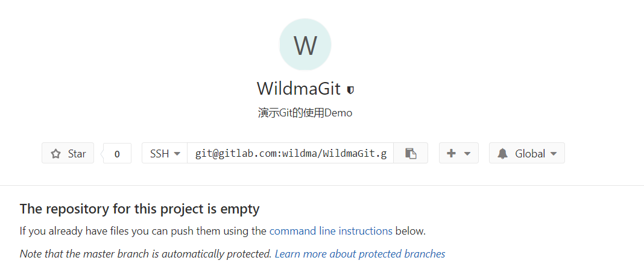
Task: Click the plus icon to create new item
Action: tap(451, 153)
